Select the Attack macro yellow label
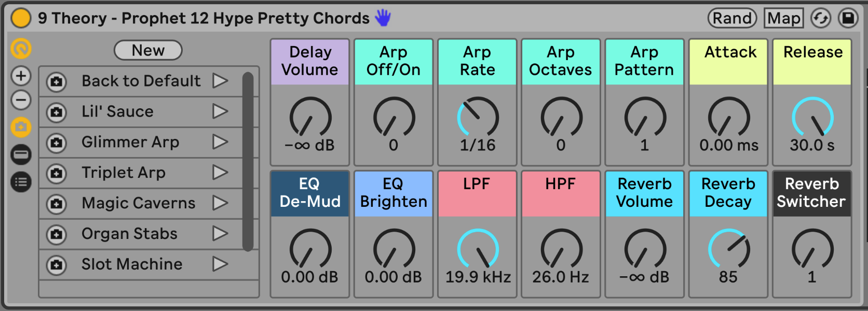The width and height of the screenshot is (868, 311). pyautogui.click(x=729, y=62)
